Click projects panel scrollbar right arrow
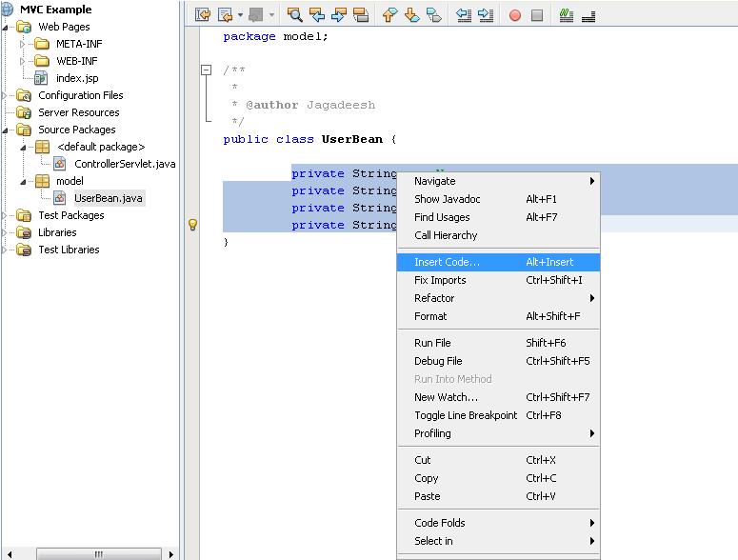This screenshot has height=560, width=738. pos(170,554)
